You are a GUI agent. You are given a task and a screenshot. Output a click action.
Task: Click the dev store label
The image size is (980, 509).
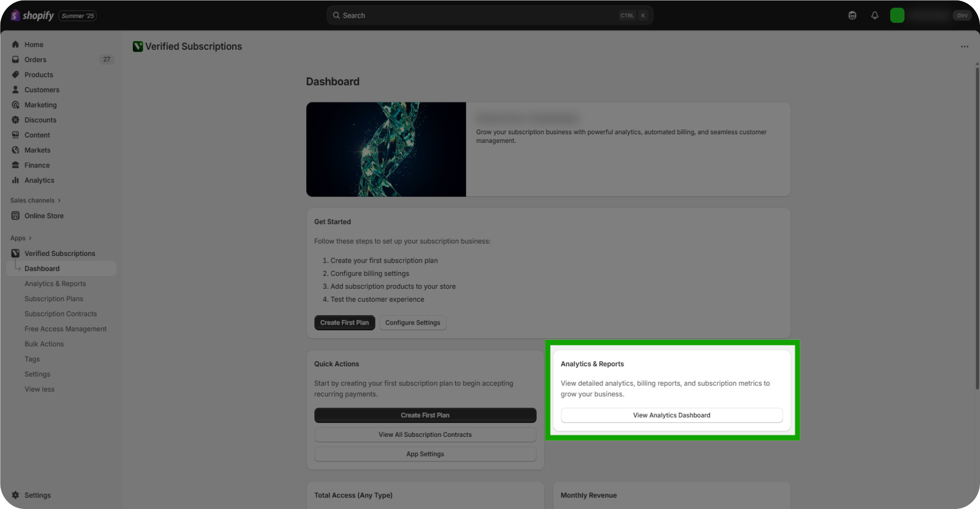point(962,15)
